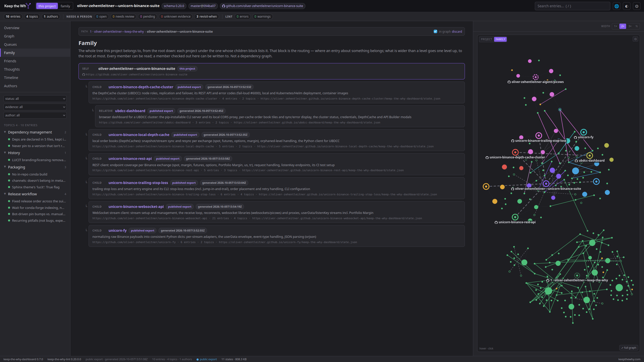Click the unicorn-binance-trailing-stop-loss graph node
Image resolution: width=644 pixels, height=362 pixels.
coord(539,136)
